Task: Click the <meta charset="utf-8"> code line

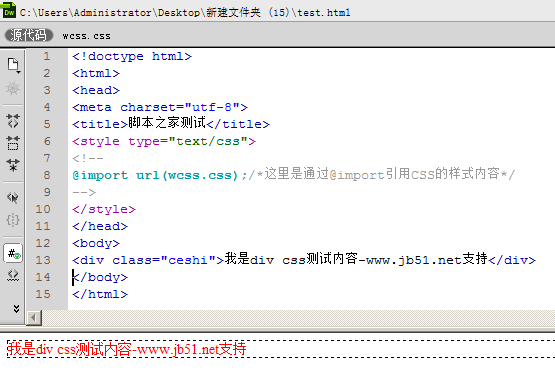Action: pos(160,107)
